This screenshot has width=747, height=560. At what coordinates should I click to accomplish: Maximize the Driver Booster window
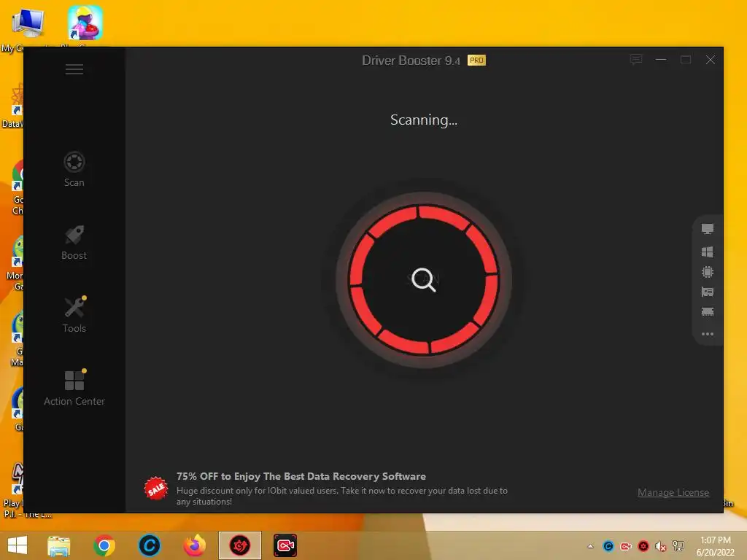tap(686, 60)
